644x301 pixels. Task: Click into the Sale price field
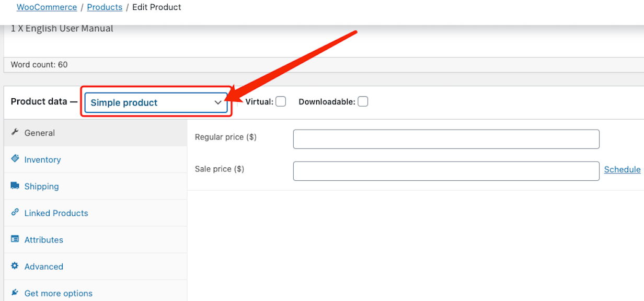446,171
